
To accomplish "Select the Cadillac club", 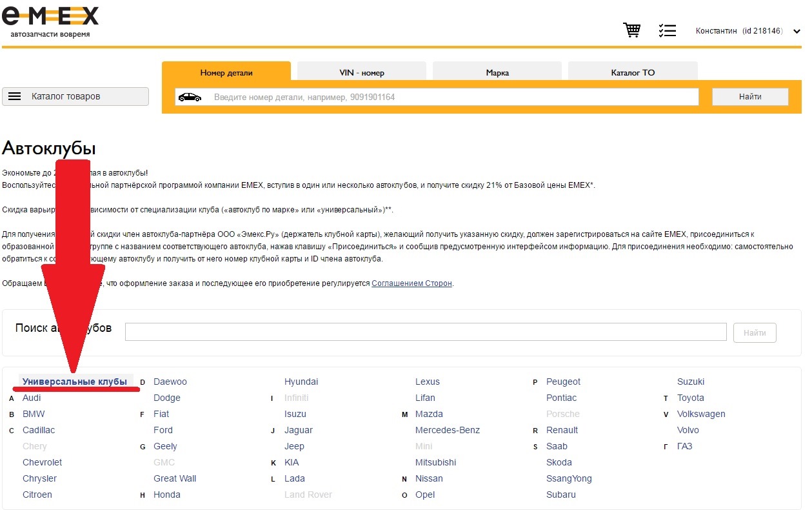I will click(39, 430).
